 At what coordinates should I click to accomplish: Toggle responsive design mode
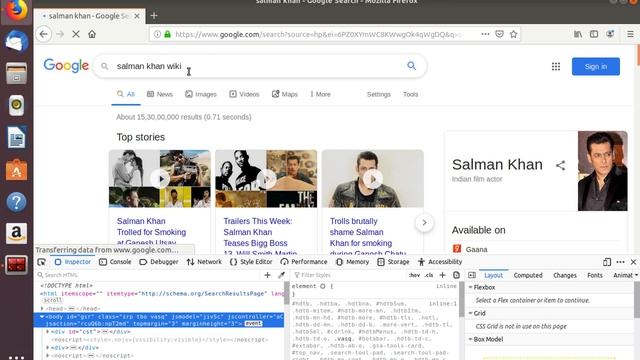click(607, 262)
